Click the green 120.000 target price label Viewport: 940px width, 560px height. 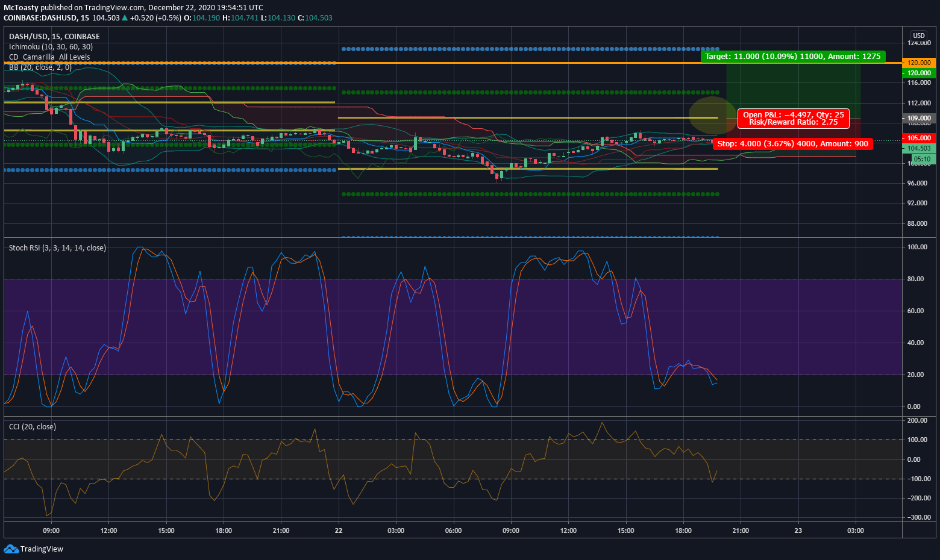(919, 73)
